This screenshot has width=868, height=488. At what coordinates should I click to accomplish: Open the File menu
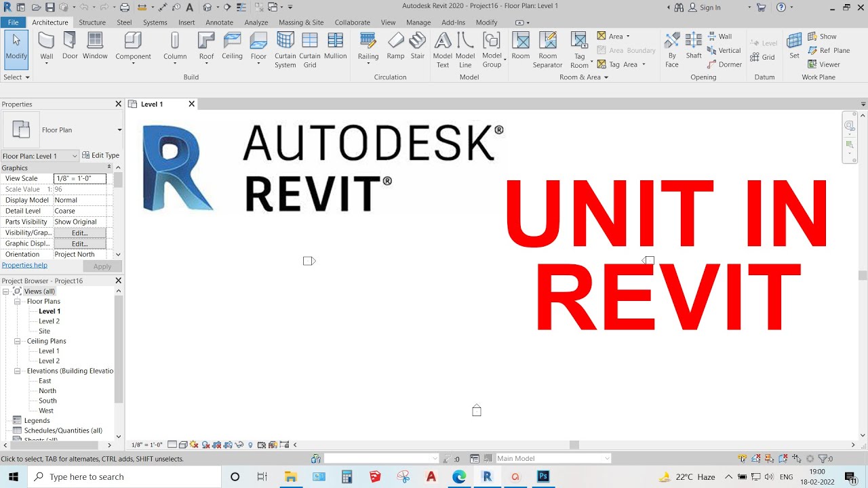click(13, 22)
